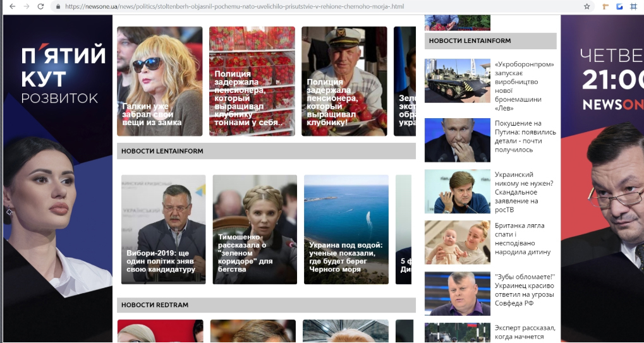The image size is (644, 343).
Task: Open the strawberry crates card 'клубнику тоннами у себя'
Action: tap(252, 81)
